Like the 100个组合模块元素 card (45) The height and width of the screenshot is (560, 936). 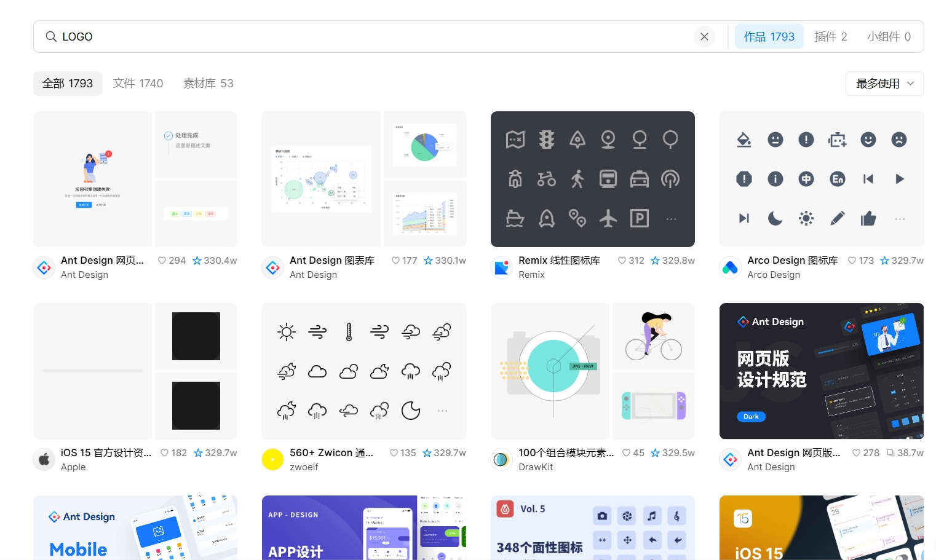click(x=627, y=453)
